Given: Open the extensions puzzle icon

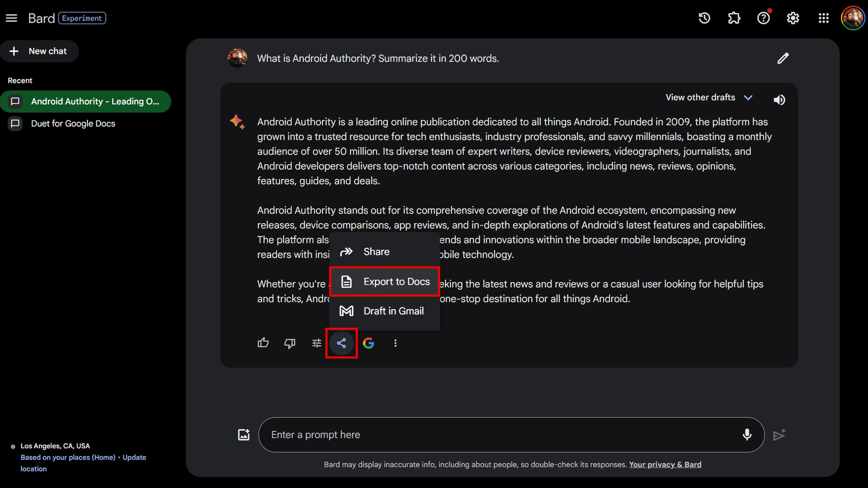Looking at the screenshot, I should 734,18.
